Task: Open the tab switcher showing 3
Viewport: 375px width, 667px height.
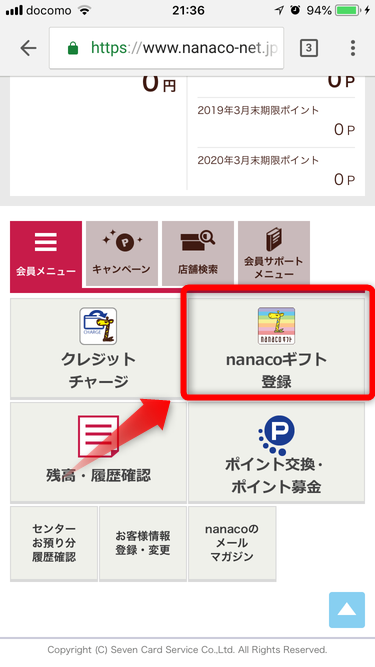Action: click(x=309, y=48)
